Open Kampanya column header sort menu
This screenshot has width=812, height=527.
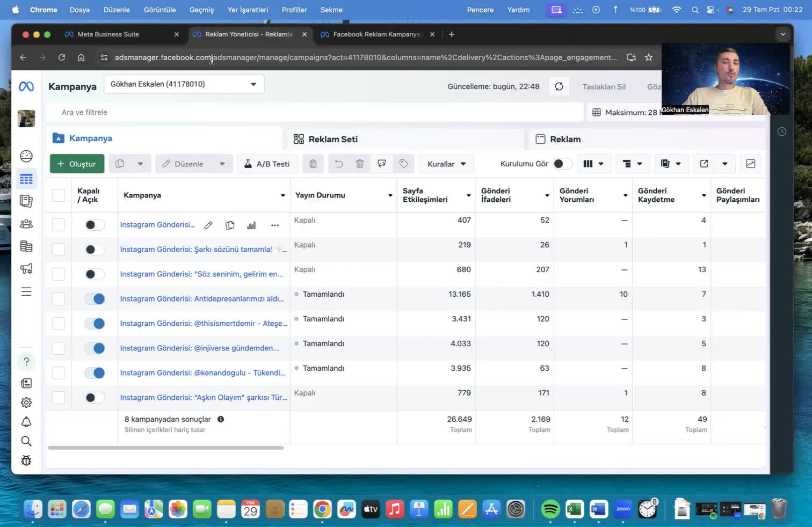(x=282, y=195)
